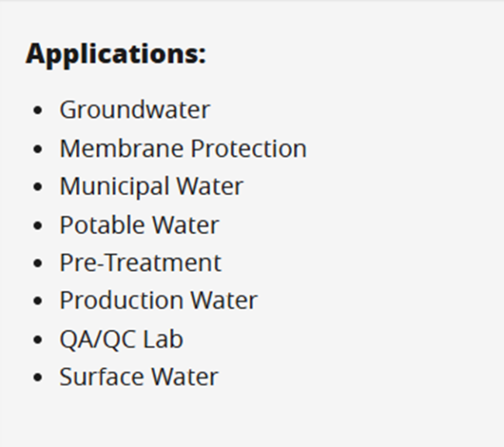Viewport: 504px width, 447px height.
Task: Click the bullet before Municipal Water
Action: [x=38, y=187]
